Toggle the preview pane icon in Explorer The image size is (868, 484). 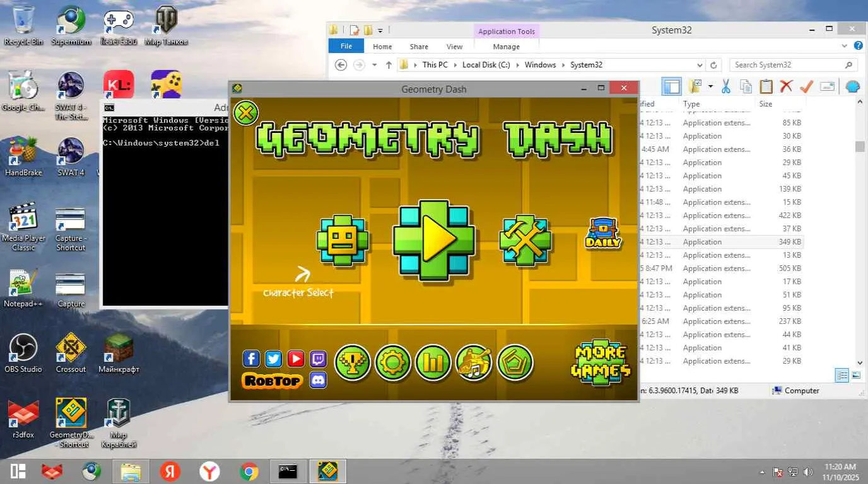[x=672, y=87]
